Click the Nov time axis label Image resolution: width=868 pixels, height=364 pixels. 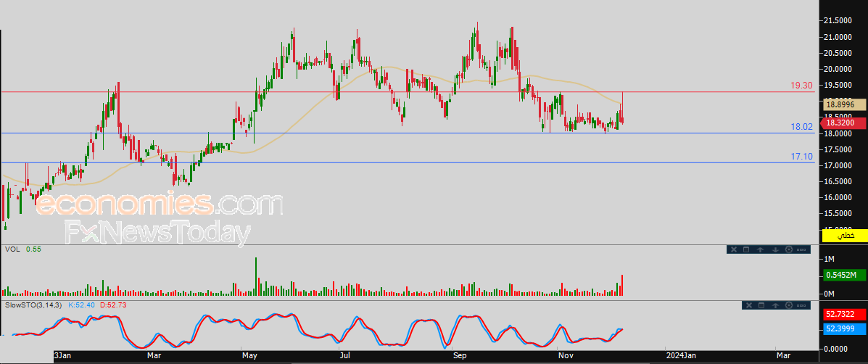click(565, 355)
